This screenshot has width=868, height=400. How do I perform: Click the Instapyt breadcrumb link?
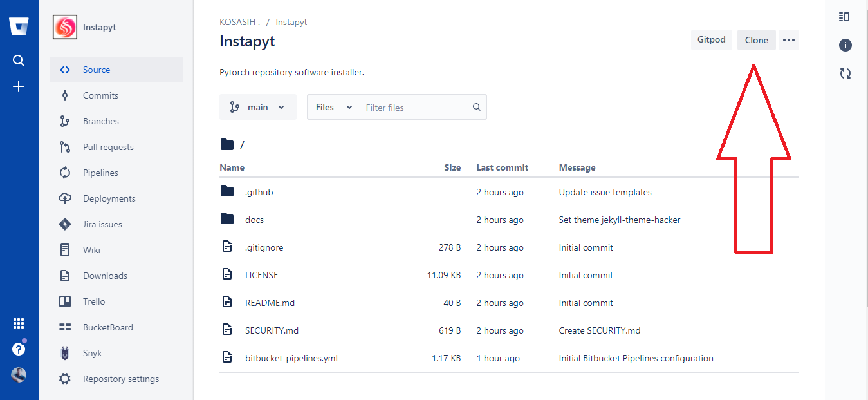291,22
